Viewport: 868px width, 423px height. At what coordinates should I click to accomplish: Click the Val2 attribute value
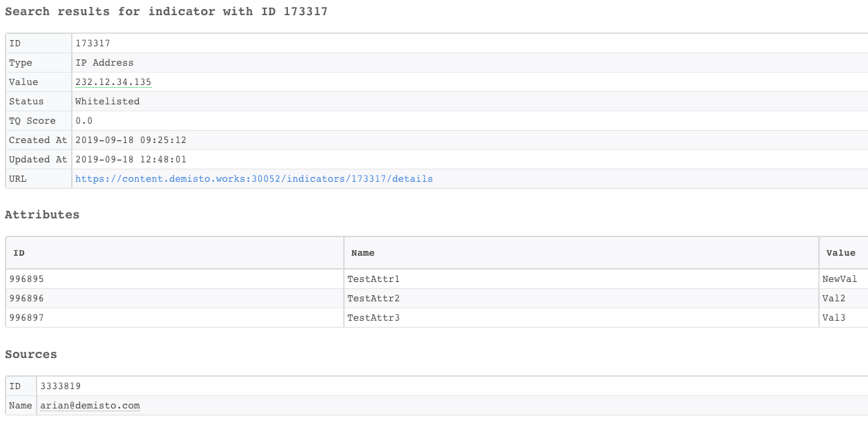834,299
